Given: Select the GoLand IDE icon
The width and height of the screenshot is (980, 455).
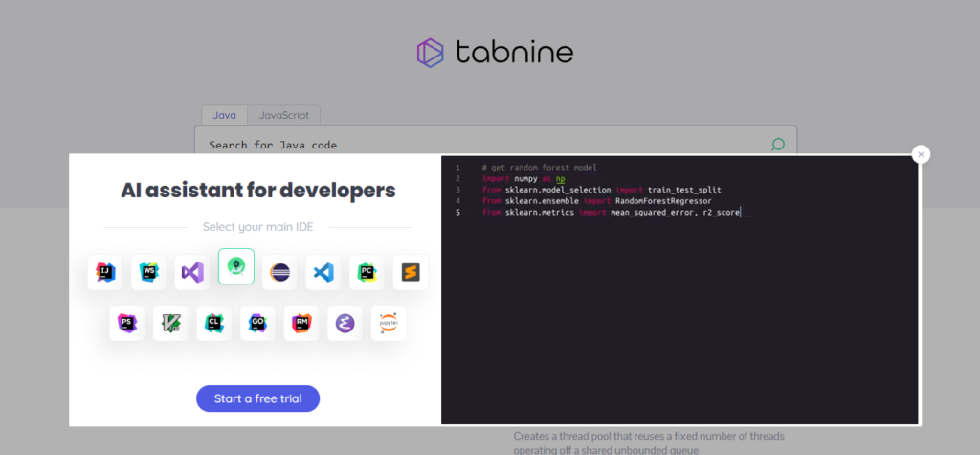Looking at the screenshot, I should 257,323.
